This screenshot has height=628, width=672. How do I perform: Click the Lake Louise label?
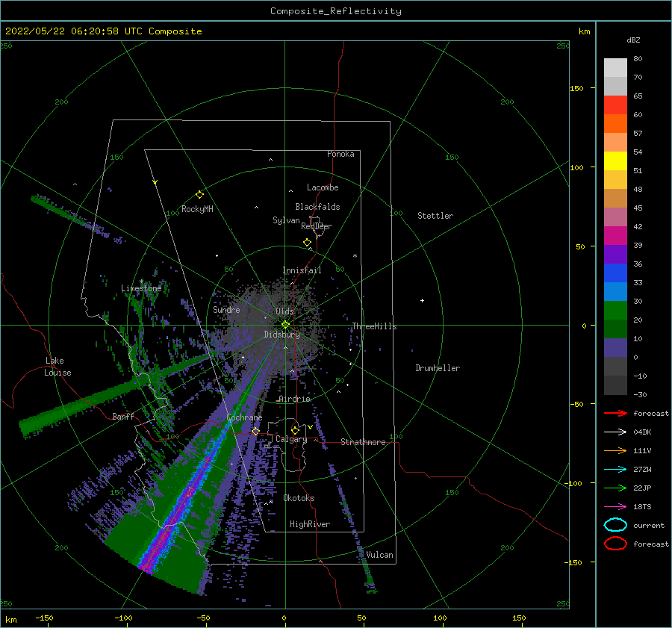[x=57, y=367]
